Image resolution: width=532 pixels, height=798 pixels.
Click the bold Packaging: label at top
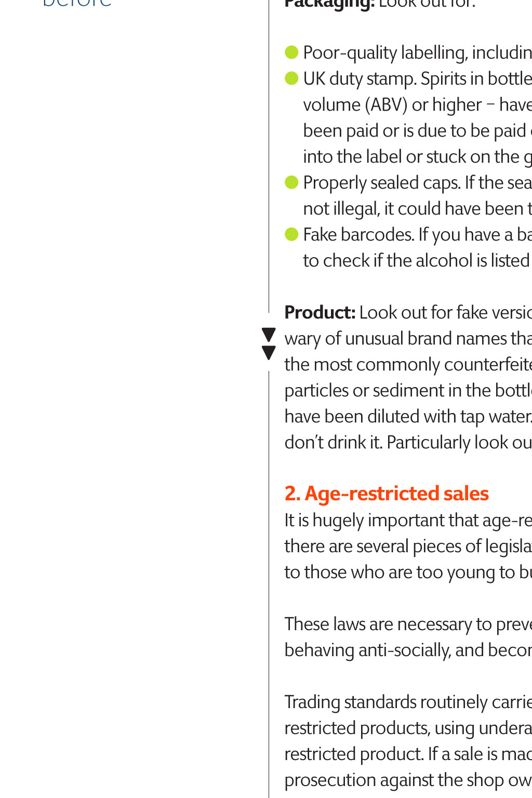[329, 4]
